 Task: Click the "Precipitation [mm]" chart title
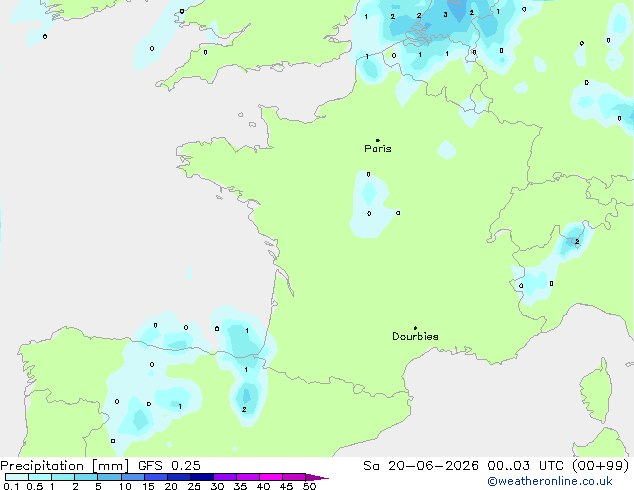64,466
